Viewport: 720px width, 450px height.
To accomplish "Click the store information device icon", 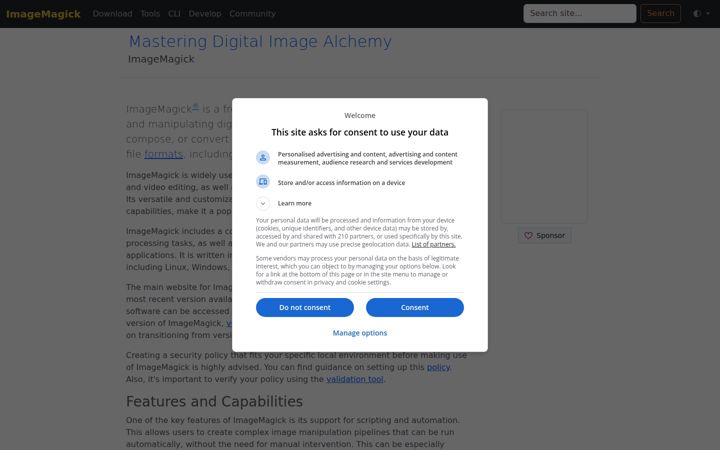I will 263,181.
